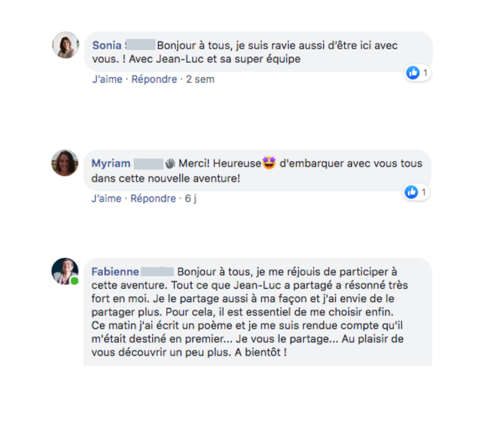Click the star-eyes emoji in Myriam's comment

point(269,163)
